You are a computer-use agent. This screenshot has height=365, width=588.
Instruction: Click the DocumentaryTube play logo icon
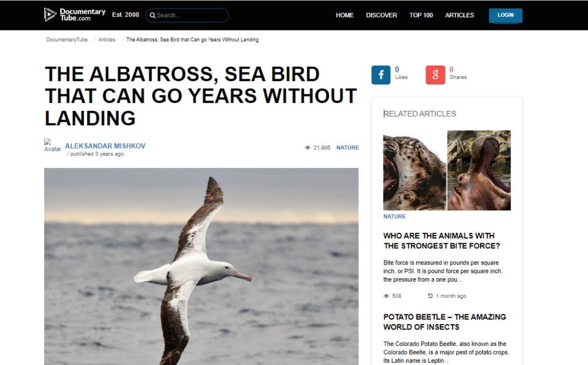51,14
